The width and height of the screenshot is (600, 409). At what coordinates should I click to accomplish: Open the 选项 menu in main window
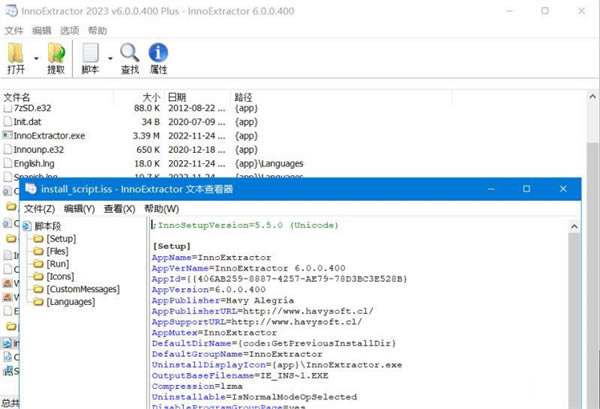point(70,31)
